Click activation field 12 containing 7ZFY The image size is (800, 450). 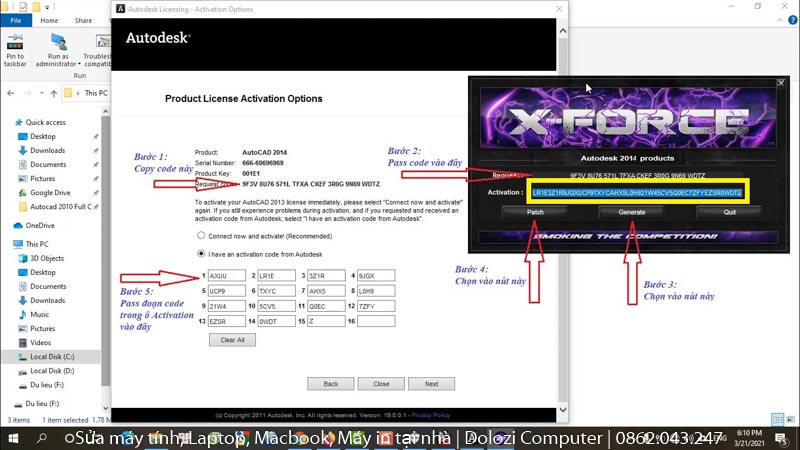(x=376, y=306)
